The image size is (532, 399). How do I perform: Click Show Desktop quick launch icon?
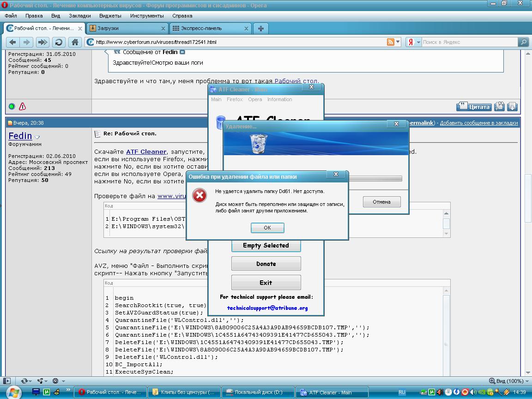[x=36, y=392]
